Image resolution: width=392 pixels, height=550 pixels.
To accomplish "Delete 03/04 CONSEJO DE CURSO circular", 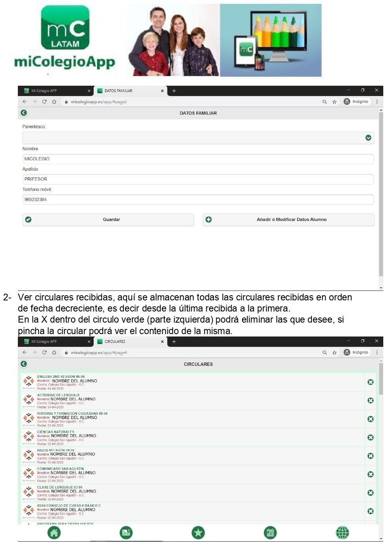I will point(371,511).
